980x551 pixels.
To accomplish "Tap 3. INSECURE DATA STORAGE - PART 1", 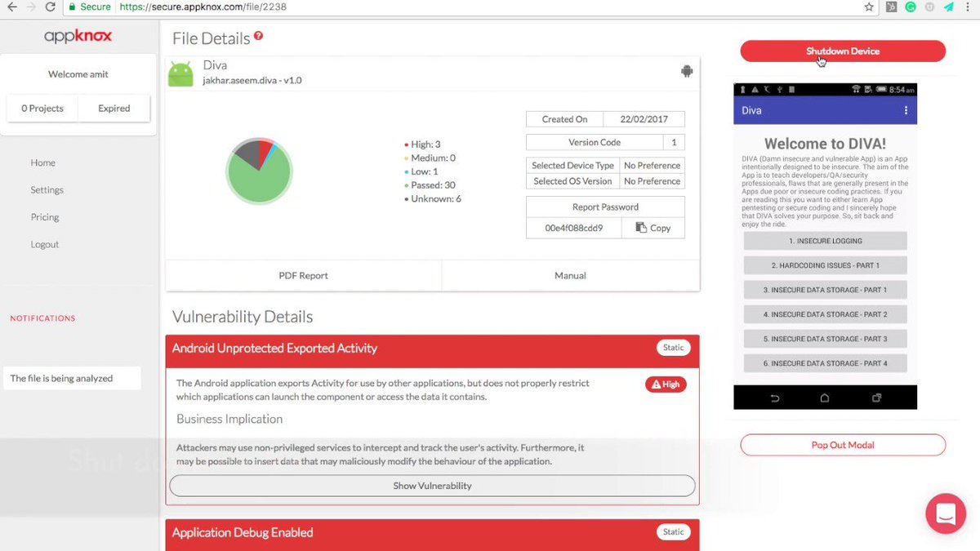I will pyautogui.click(x=826, y=290).
